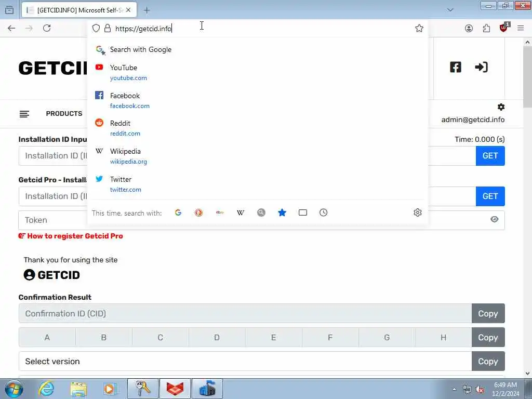Open the site's Facebook page icon

[456, 67]
